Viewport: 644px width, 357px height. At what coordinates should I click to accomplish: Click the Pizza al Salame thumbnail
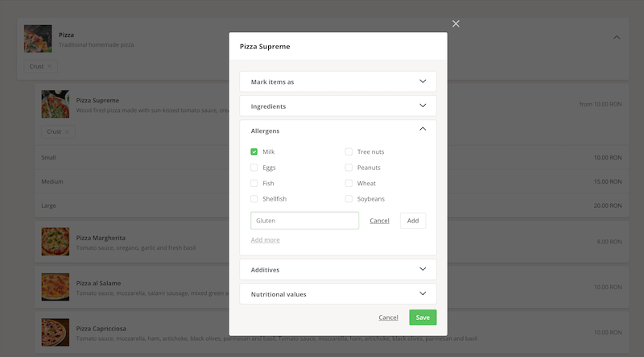(x=56, y=287)
